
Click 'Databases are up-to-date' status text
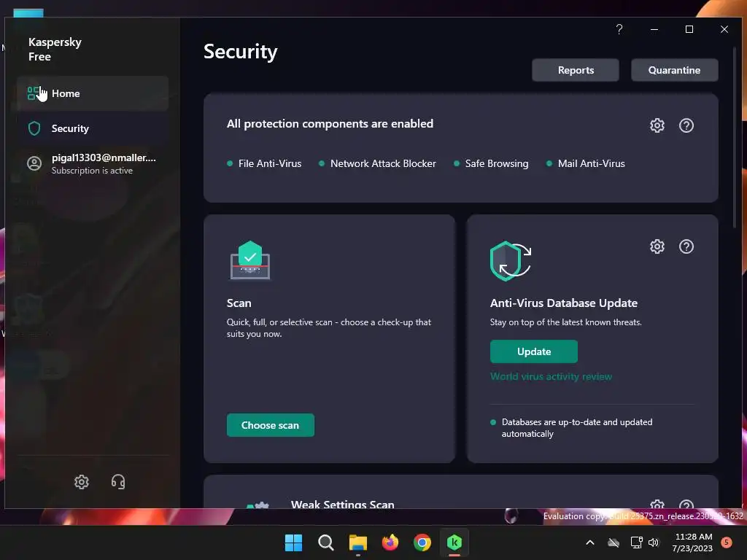click(x=577, y=427)
